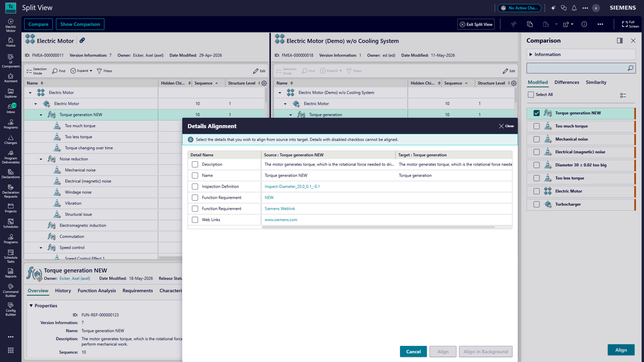Open the Expand dropdown in left pane
This screenshot has height=362, width=644.
coord(82,71)
